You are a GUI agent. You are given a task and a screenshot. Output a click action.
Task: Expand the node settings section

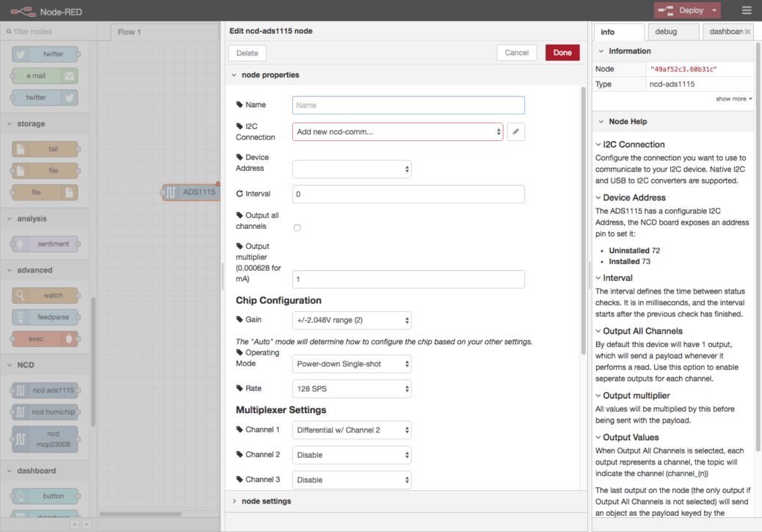coord(266,501)
